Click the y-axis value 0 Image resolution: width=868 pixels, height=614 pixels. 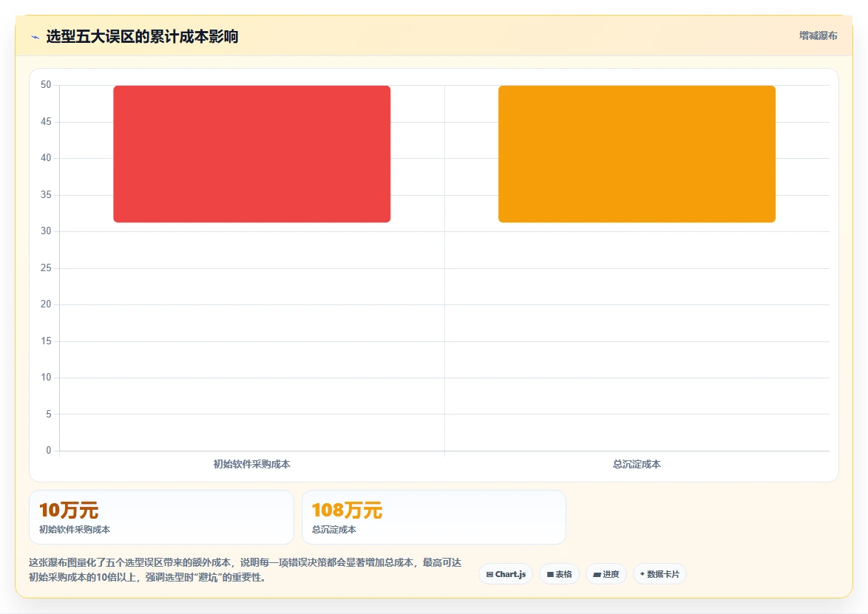pos(49,450)
